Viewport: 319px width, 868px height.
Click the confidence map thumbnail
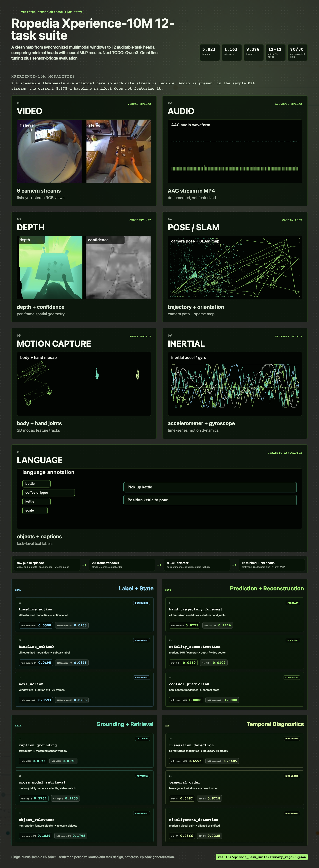pos(118,267)
